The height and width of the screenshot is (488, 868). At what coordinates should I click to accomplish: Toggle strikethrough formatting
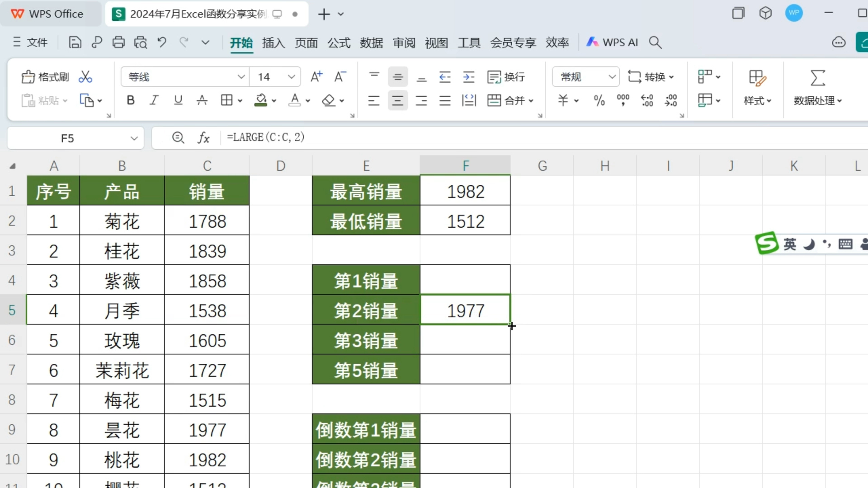coord(202,100)
